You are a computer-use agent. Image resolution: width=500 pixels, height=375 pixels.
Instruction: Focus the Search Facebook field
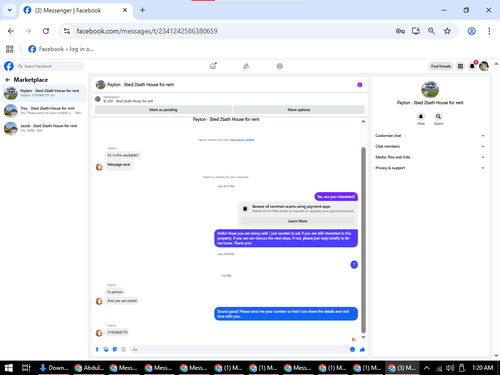pos(50,66)
